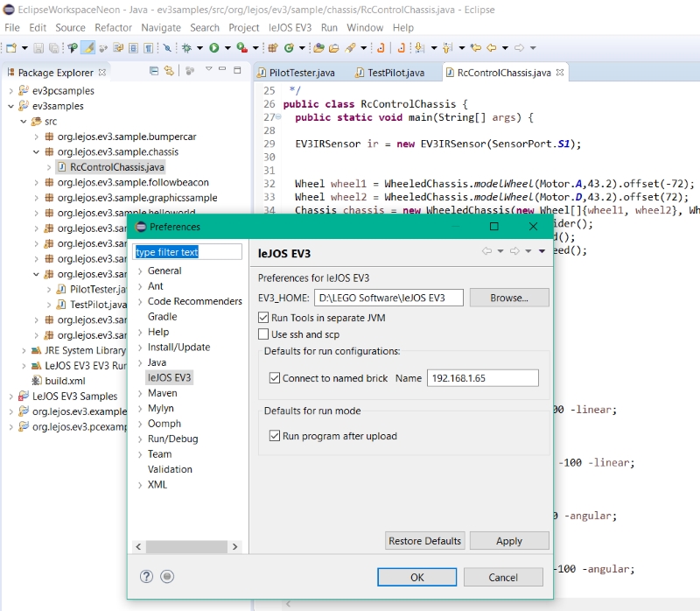Click the Debug bug icon
Image resolution: width=700 pixels, height=611 pixels.
[x=186, y=48]
